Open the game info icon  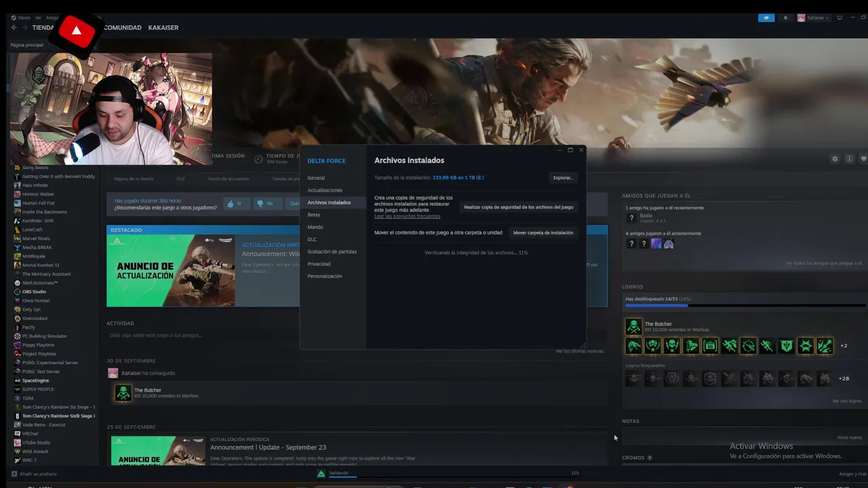pos(849,159)
